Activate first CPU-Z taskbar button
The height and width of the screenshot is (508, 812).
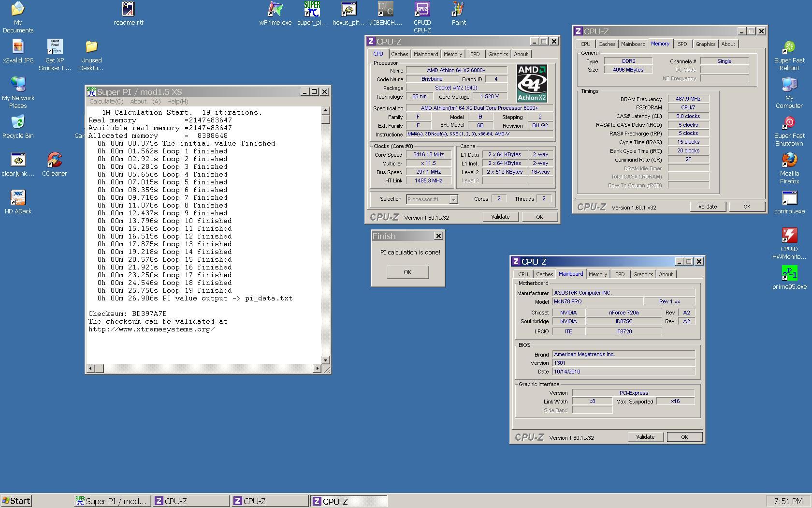coord(191,501)
